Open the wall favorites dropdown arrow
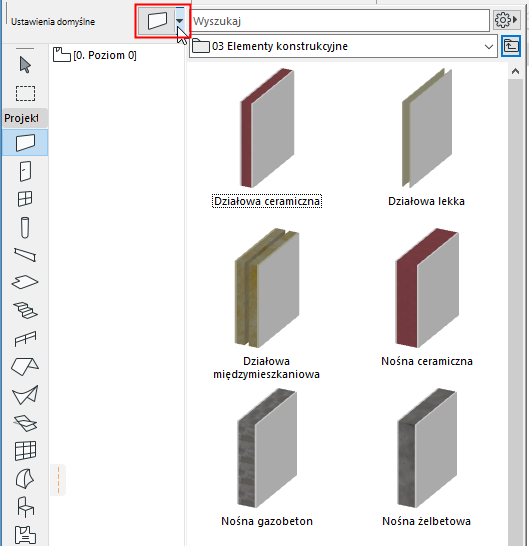Viewport: 529px width, 546px height. coord(180,21)
